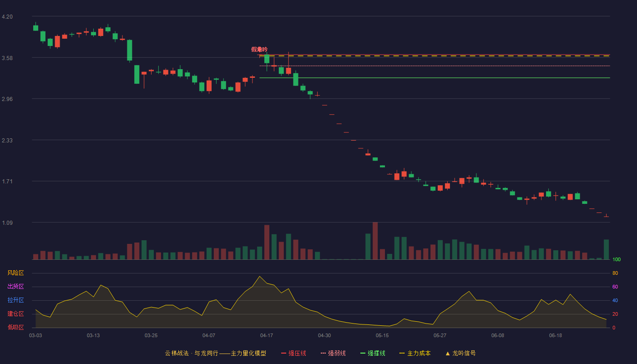This screenshot has width=637, height=364.
Task: Click the 03-03 date axis label
Action: point(35,335)
